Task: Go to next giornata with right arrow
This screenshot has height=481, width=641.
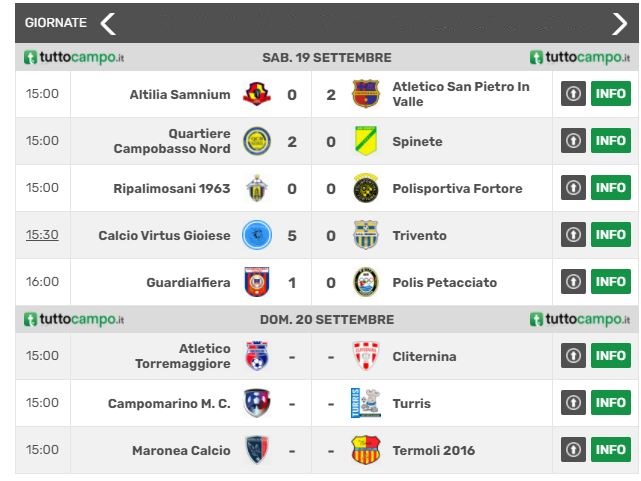Action: [x=619, y=24]
